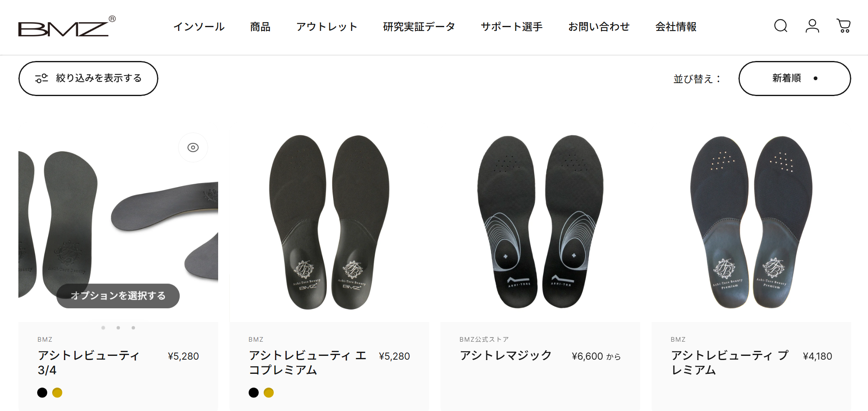Screen dimensions: 868x411
Task: Open the account profile icon
Action: pyautogui.click(x=812, y=26)
